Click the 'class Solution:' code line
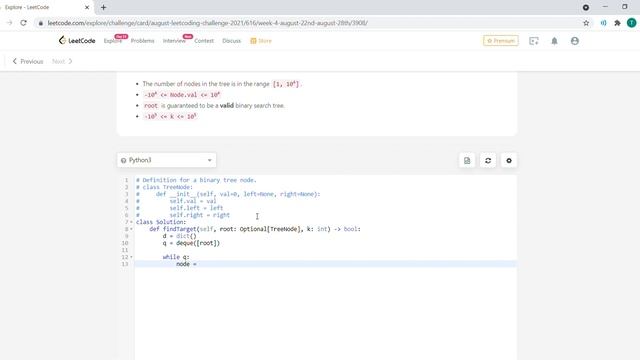This screenshot has height=360, width=640. pos(161,222)
